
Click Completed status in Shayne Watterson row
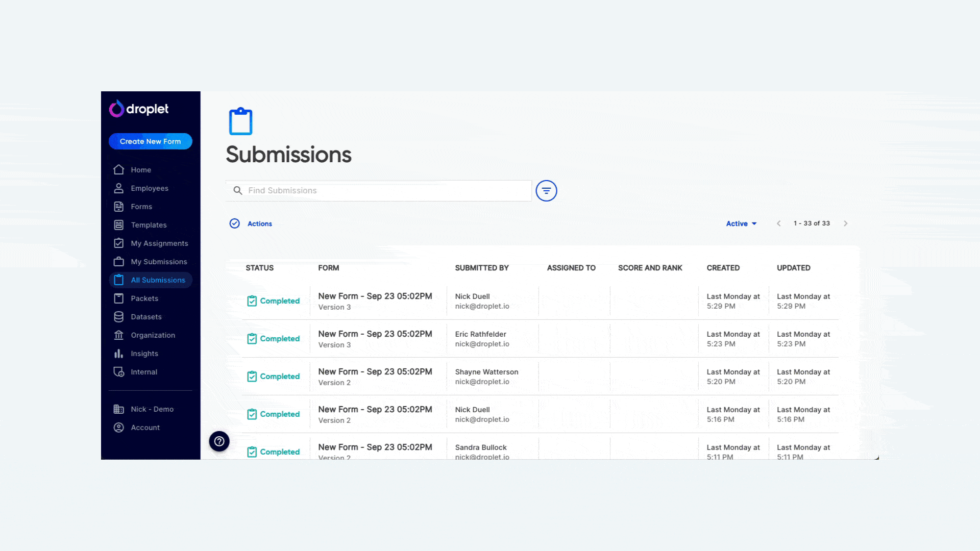274,377
